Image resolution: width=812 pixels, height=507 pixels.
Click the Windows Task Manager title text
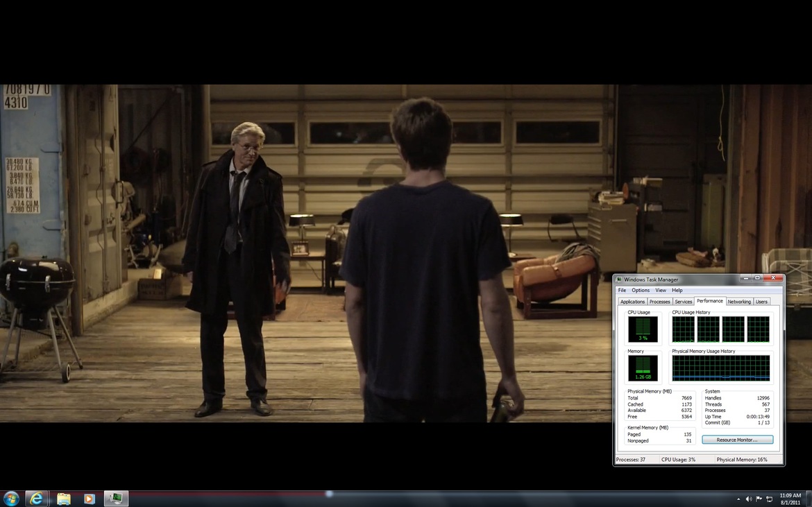(651, 280)
